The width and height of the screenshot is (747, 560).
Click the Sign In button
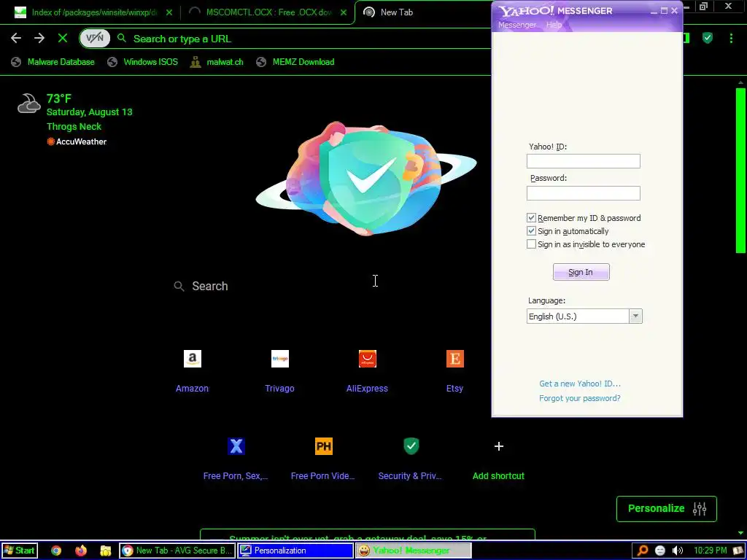pyautogui.click(x=581, y=272)
